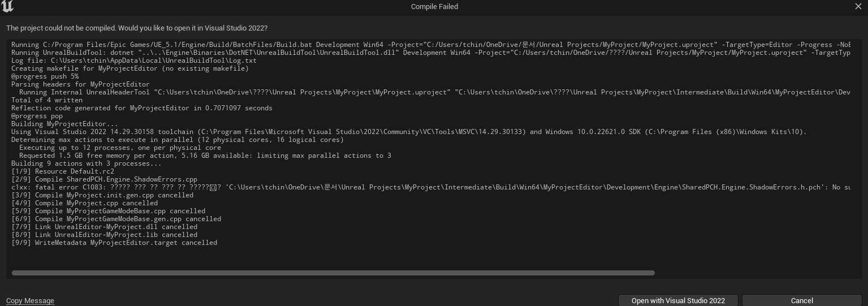Click '[4/9] Compile MyProject.cpp cancelled' line
This screenshot has width=868, height=306.
click(x=85, y=203)
